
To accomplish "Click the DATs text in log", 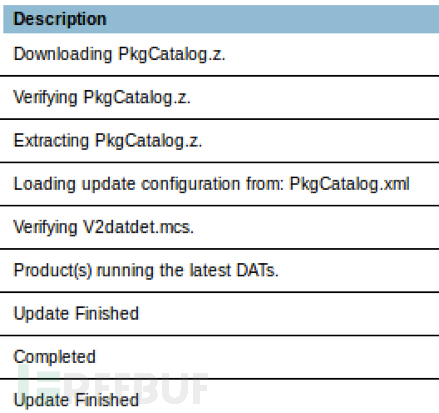I will 257,270.
